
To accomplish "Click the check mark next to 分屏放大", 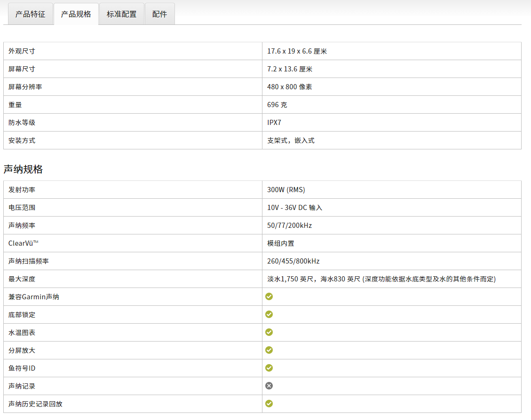I will 269,350.
